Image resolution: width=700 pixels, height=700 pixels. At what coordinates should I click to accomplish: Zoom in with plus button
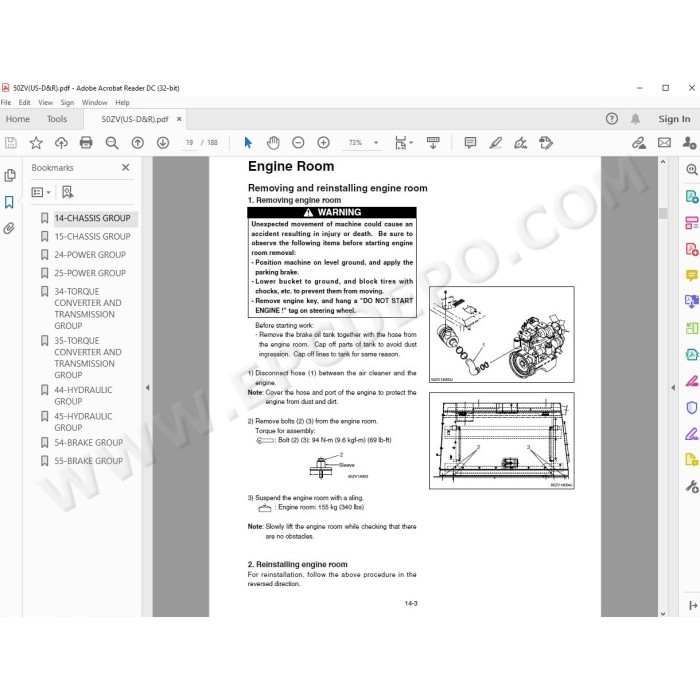coord(323,143)
